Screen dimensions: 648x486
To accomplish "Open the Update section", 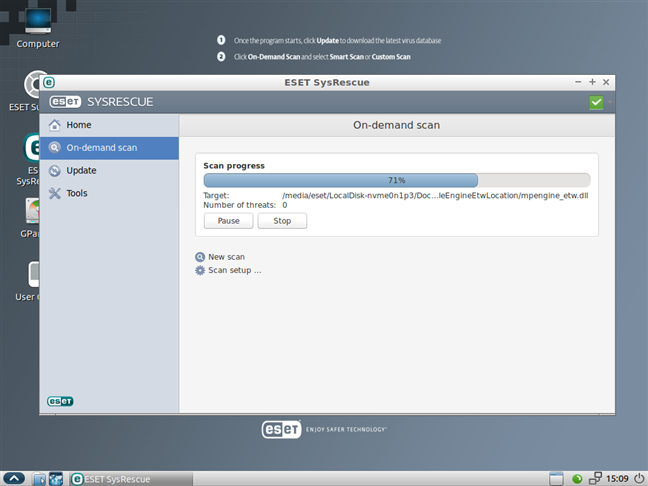I will tap(110, 170).
